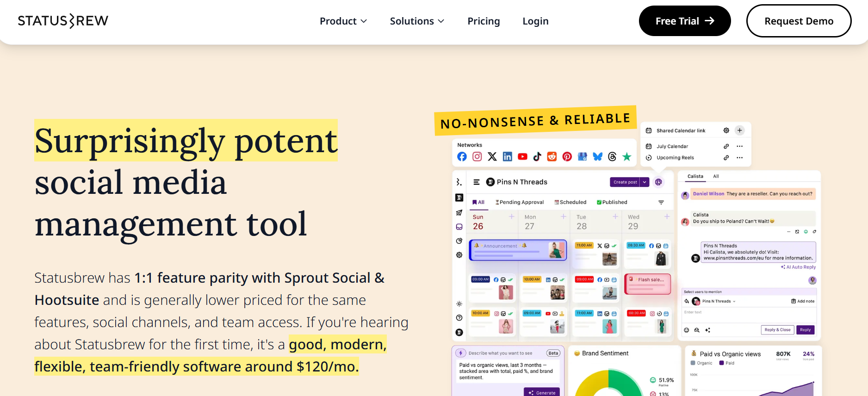The width and height of the screenshot is (868, 396).
Task: Click the Published tab filter
Action: pos(612,202)
